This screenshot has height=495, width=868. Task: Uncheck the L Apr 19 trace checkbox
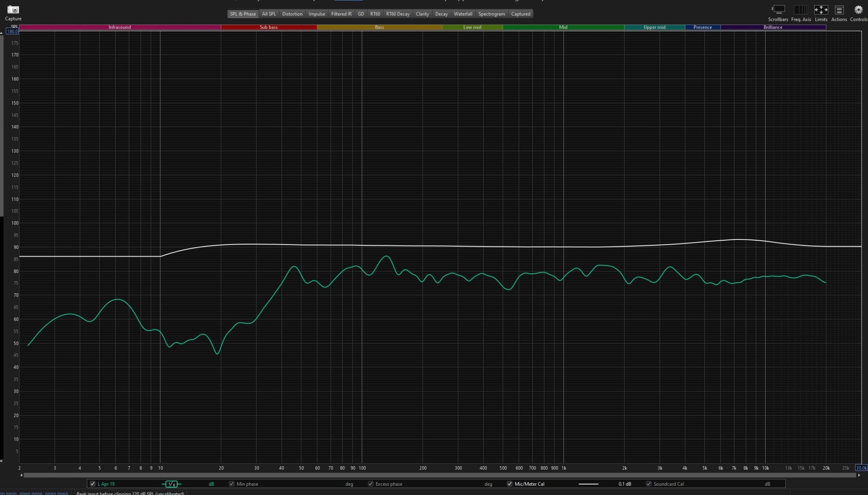pyautogui.click(x=93, y=484)
